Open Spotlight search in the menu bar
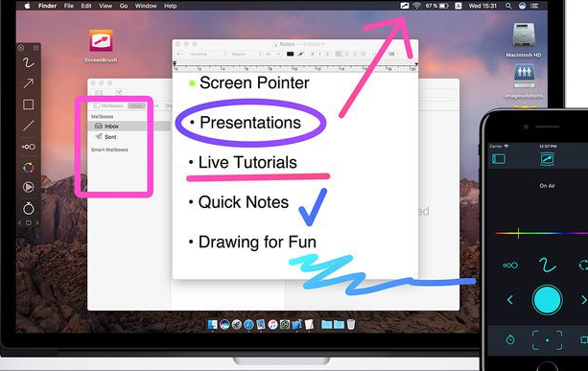588x371 pixels. click(508, 6)
